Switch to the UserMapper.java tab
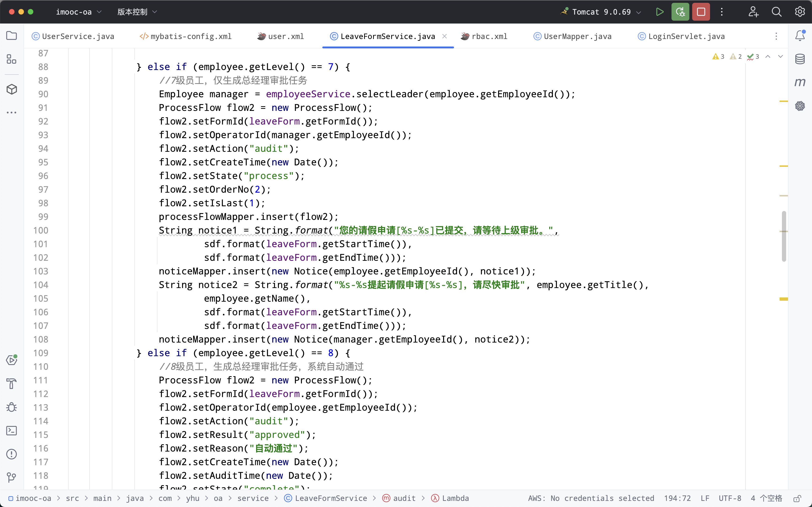The image size is (812, 507). tap(573, 36)
